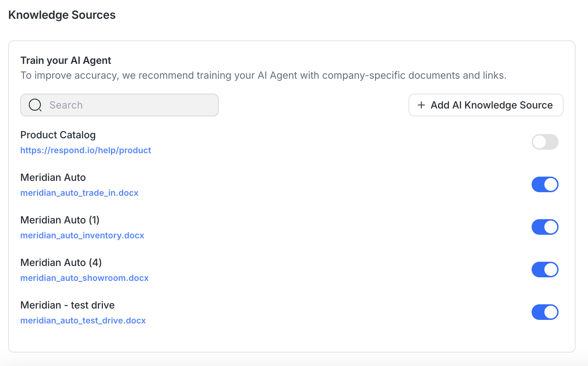Open meridian_auto_trade_in.docx file link
This screenshot has width=588, height=366.
pos(79,193)
